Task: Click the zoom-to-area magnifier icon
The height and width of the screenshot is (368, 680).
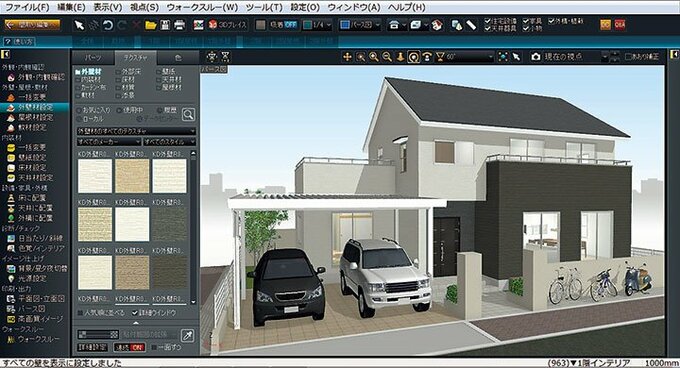Action: tap(360, 57)
